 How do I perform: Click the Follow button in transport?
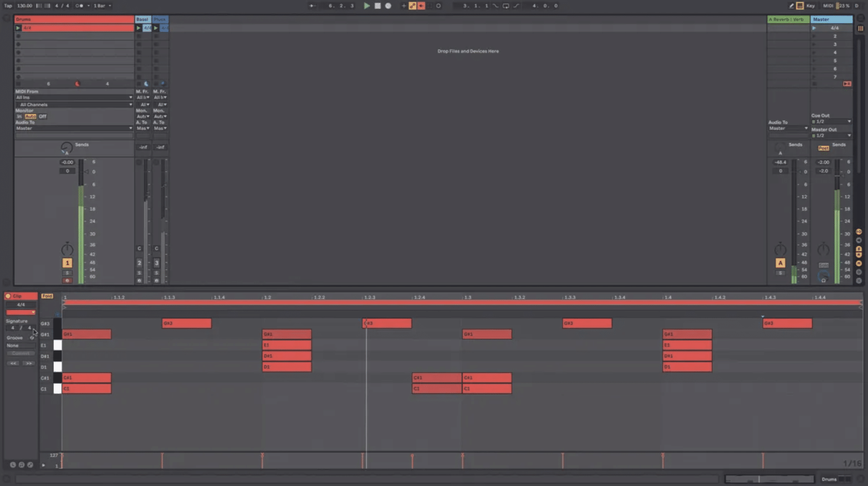[x=312, y=6]
